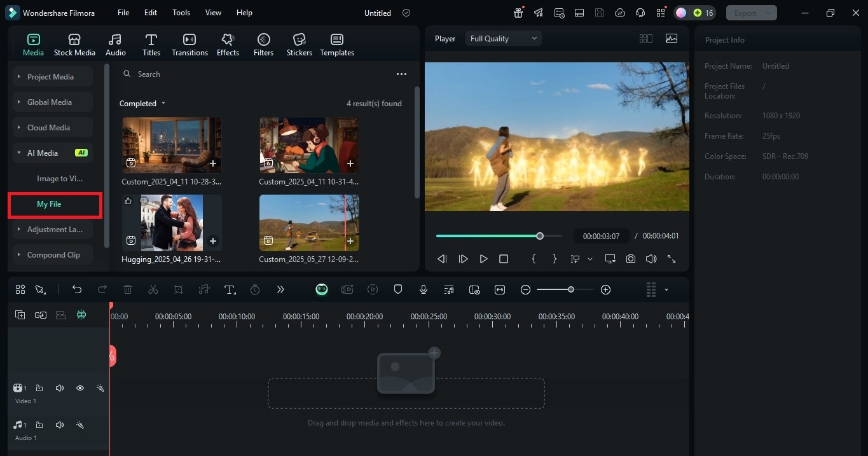Undo the last action
This screenshot has height=456, width=868.
point(77,289)
